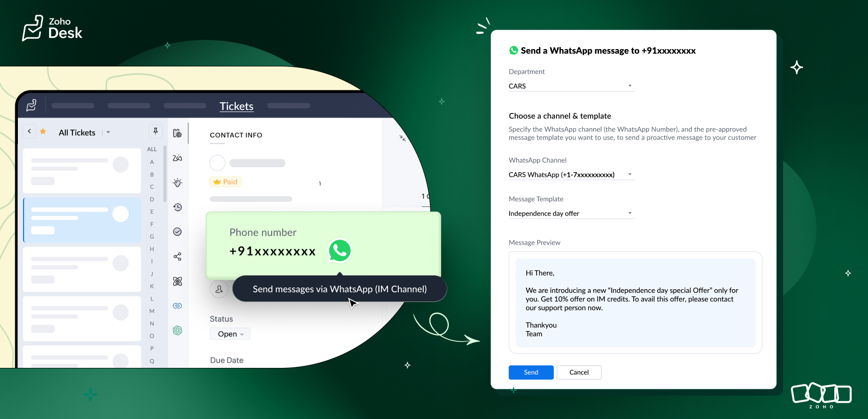The height and width of the screenshot is (419, 868).
Task: Favorite the All Tickets view star
Action: (x=43, y=132)
